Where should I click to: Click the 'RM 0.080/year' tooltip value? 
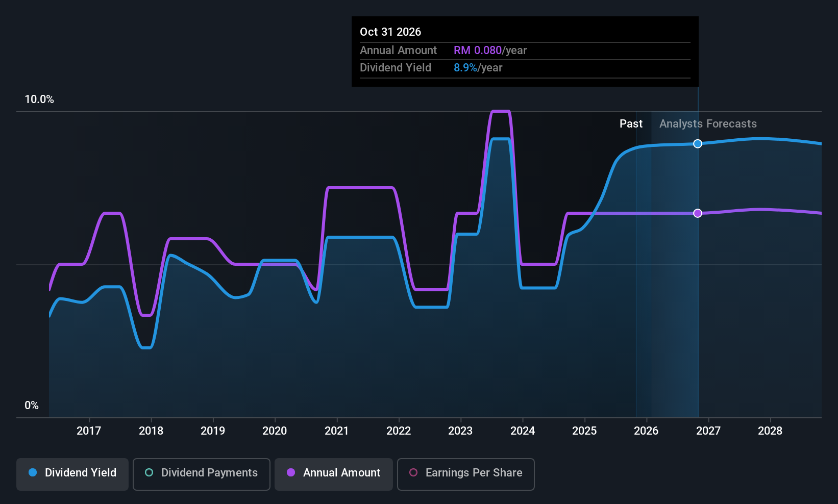click(x=490, y=51)
